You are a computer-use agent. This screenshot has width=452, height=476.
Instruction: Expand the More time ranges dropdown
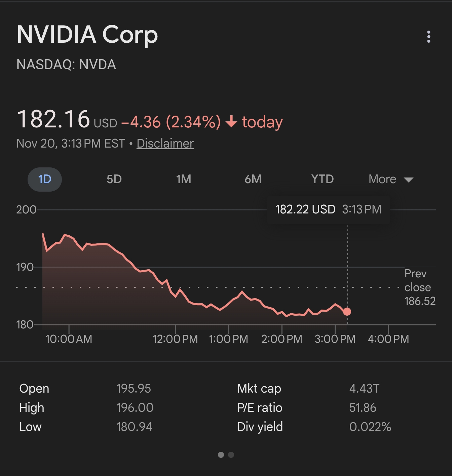click(x=383, y=179)
